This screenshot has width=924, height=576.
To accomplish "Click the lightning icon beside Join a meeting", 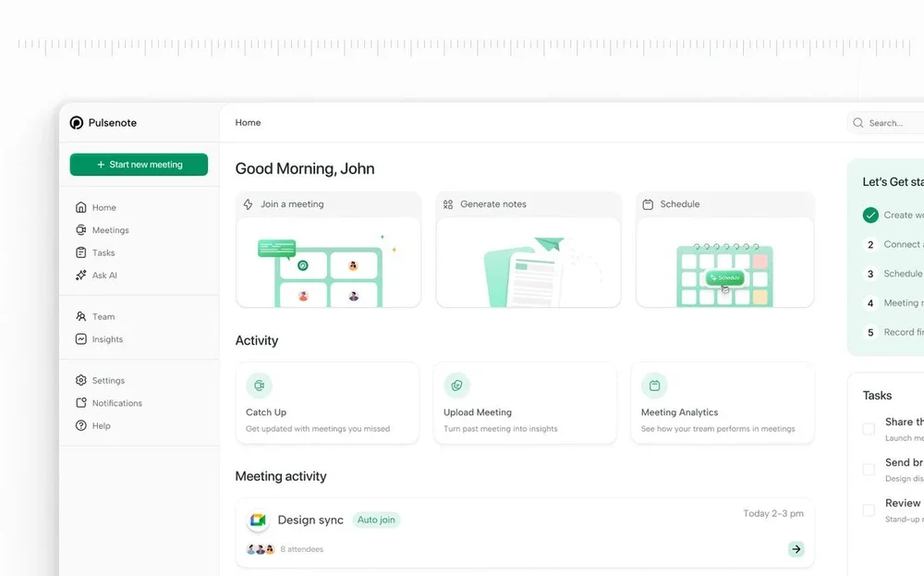I will 248,204.
